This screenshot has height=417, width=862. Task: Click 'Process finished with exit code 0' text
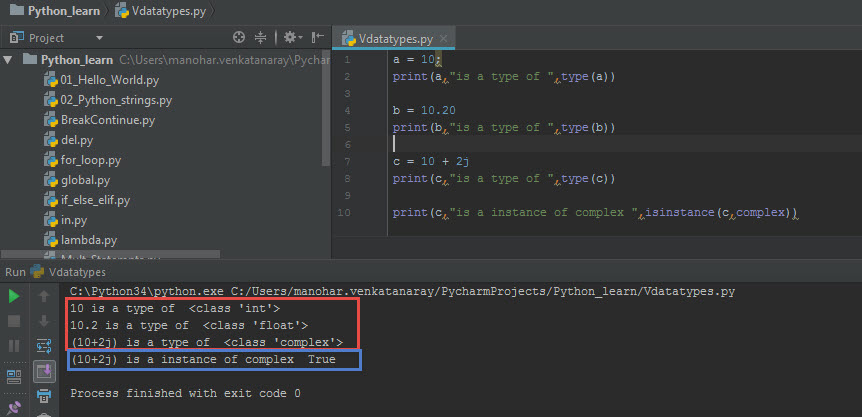185,393
